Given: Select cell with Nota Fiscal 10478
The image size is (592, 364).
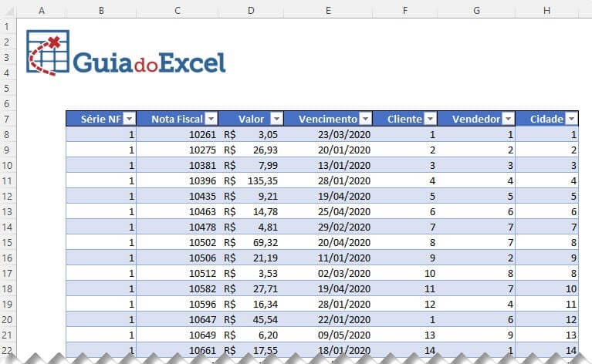Looking at the screenshot, I should tap(177, 227).
